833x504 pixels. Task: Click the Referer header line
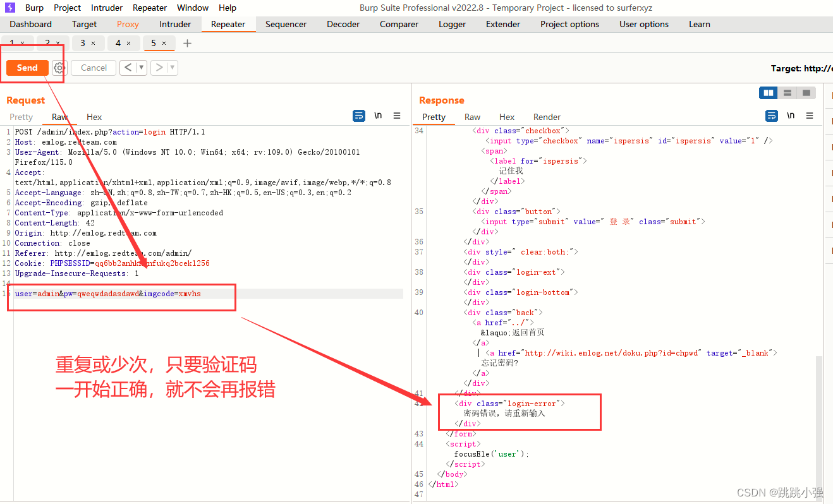tap(103, 253)
